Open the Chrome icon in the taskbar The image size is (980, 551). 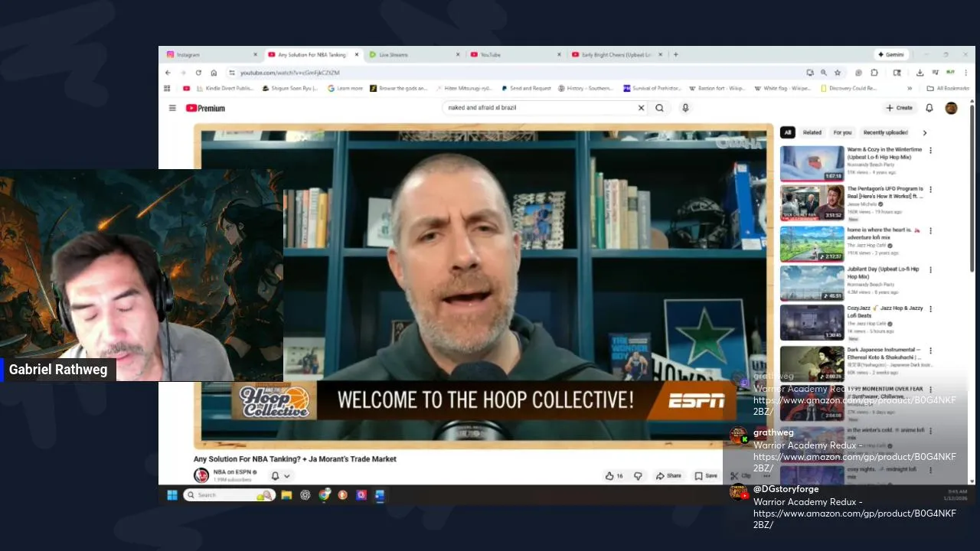325,495
